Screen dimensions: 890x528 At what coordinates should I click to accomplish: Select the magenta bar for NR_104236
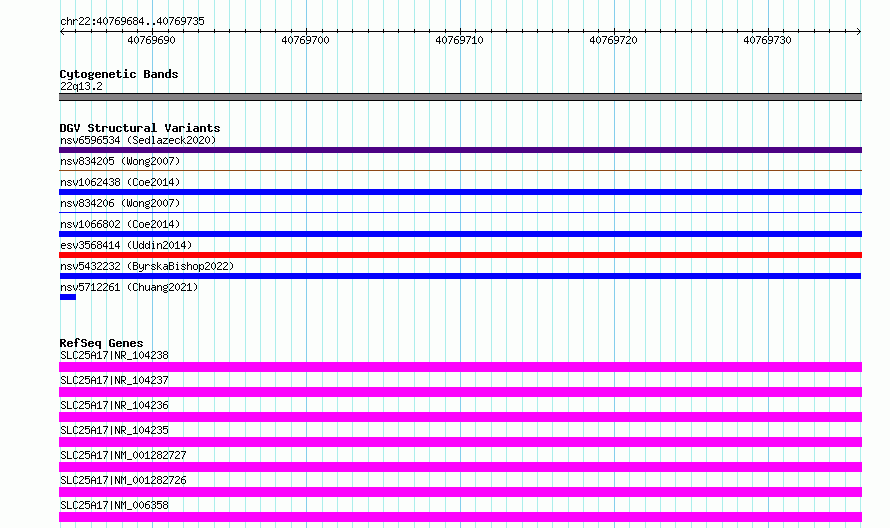coord(460,417)
